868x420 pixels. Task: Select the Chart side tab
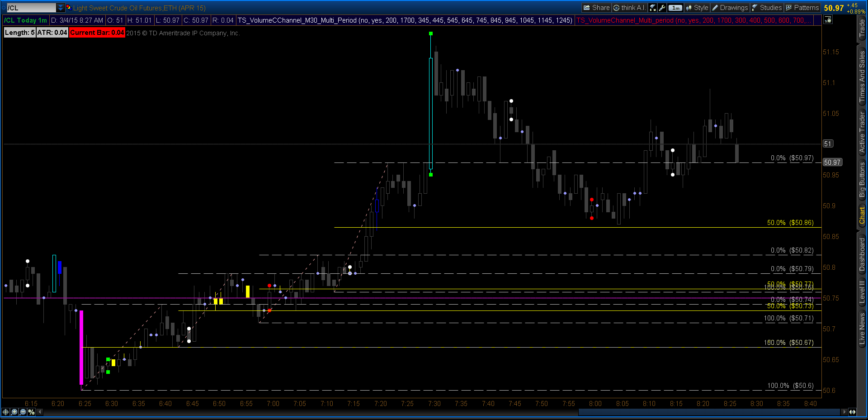(x=862, y=216)
